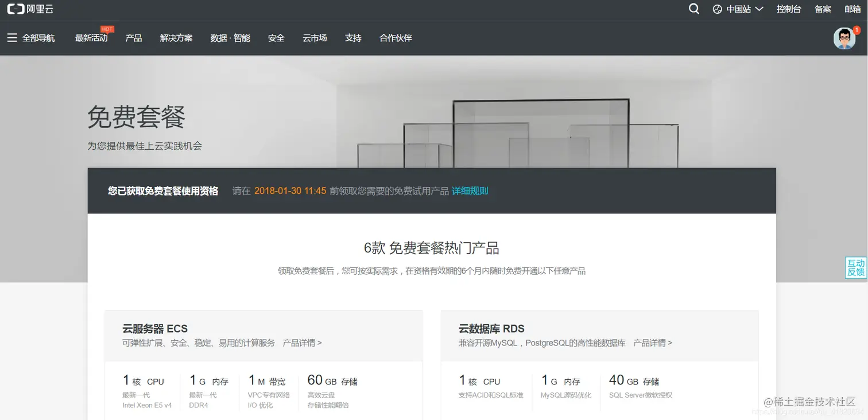This screenshot has width=868, height=420.
Task: Go to the 控制台 console
Action: pyautogui.click(x=789, y=9)
